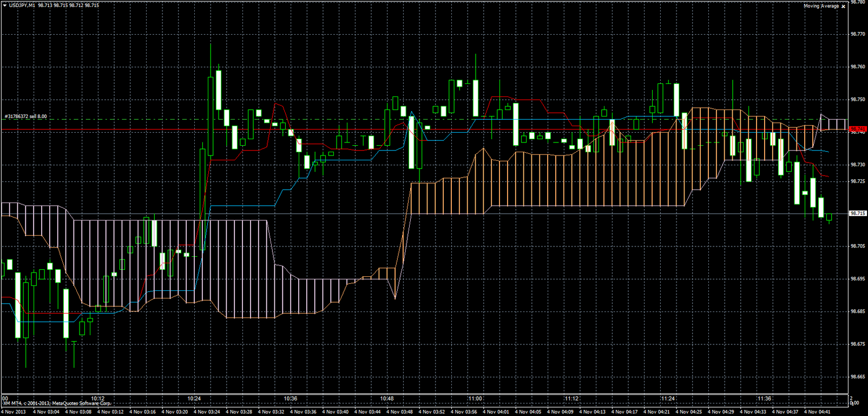Click the USDJPY,M1 chart symbol title
The width and height of the screenshot is (868, 416).
22,5
